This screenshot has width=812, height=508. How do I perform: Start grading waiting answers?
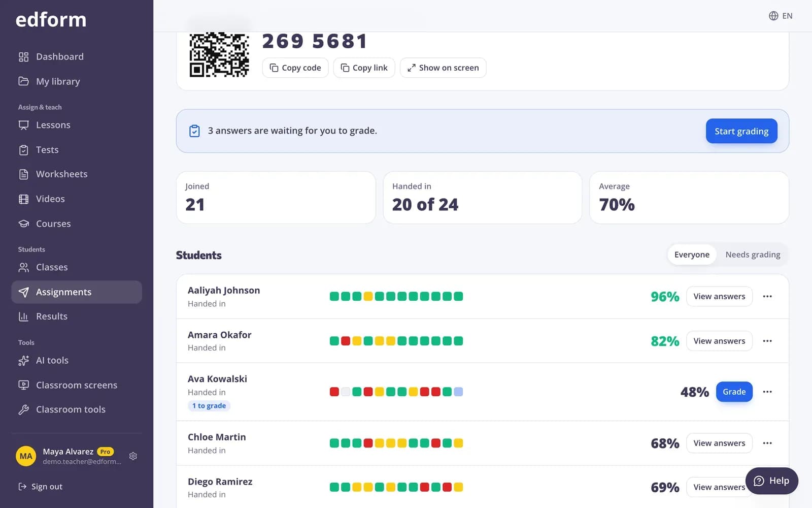[741, 131]
